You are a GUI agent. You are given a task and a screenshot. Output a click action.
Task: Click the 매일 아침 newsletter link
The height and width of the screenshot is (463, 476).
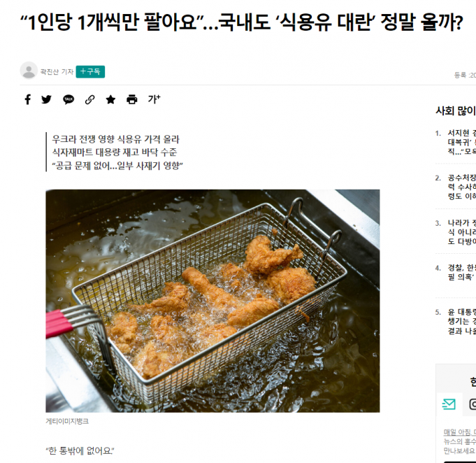coord(460,432)
